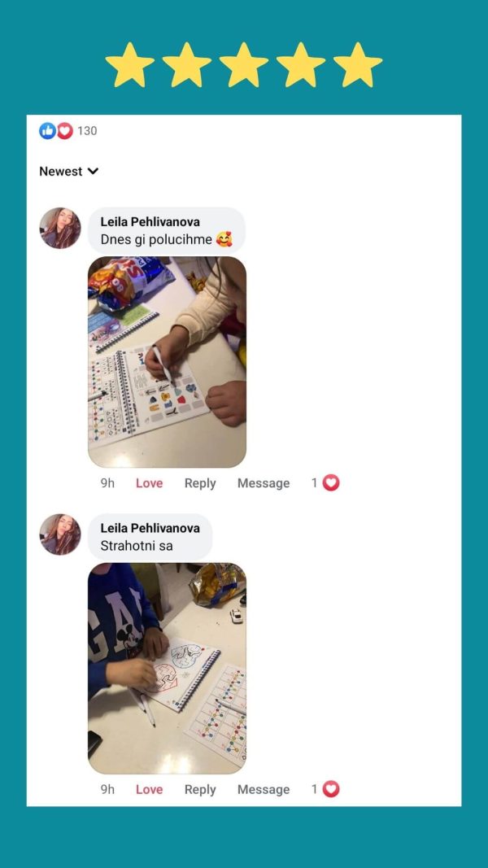Message the author of the first comment
This screenshot has width=488, height=868.
[x=264, y=483]
